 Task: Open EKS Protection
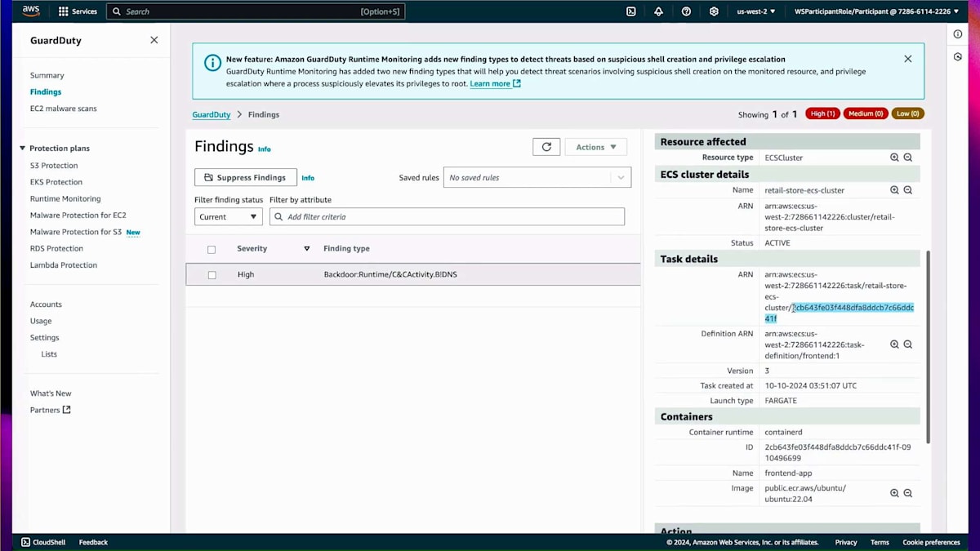coord(56,182)
